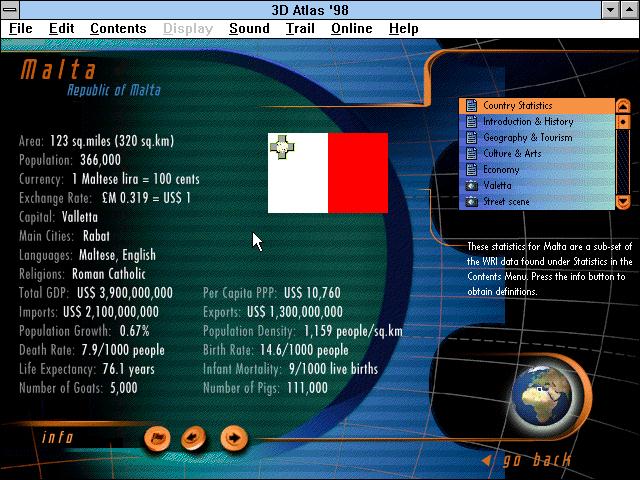Open the Edit menu

coord(62,29)
